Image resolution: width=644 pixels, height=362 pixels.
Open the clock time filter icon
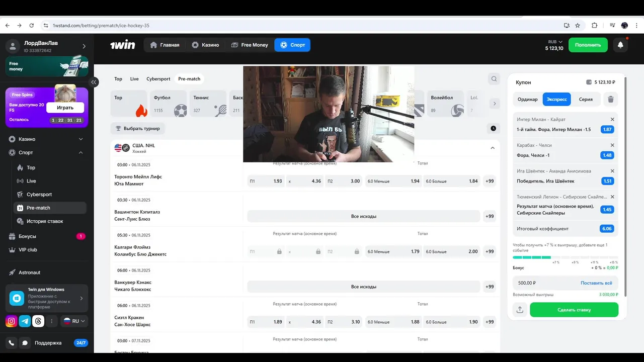pyautogui.click(x=494, y=129)
